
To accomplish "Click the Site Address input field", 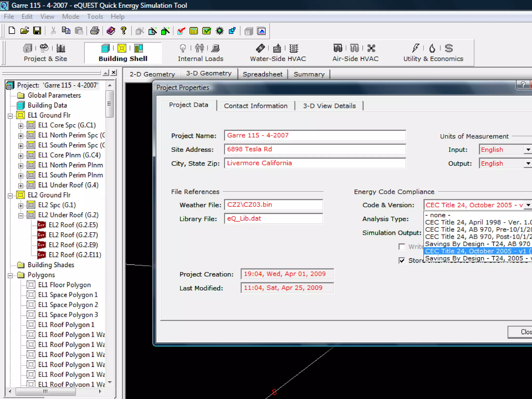I will (x=315, y=149).
